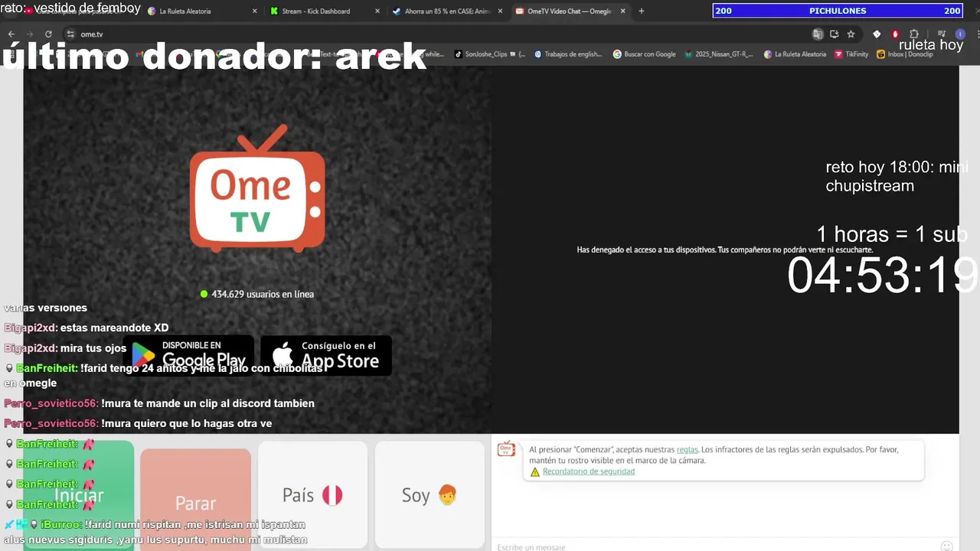Screen dimensions: 980x551
Task: Open the Extensions puzzle icon
Action: (x=914, y=34)
